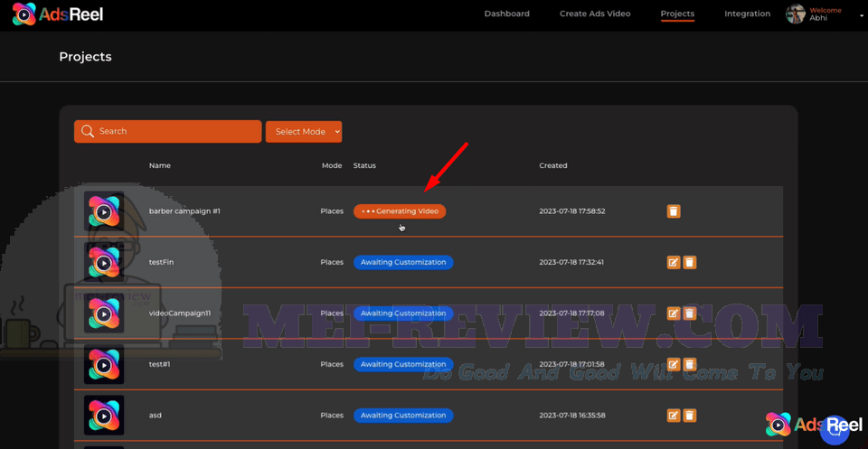868x449 pixels.
Task: Delete the test#1 project
Action: [689, 364]
